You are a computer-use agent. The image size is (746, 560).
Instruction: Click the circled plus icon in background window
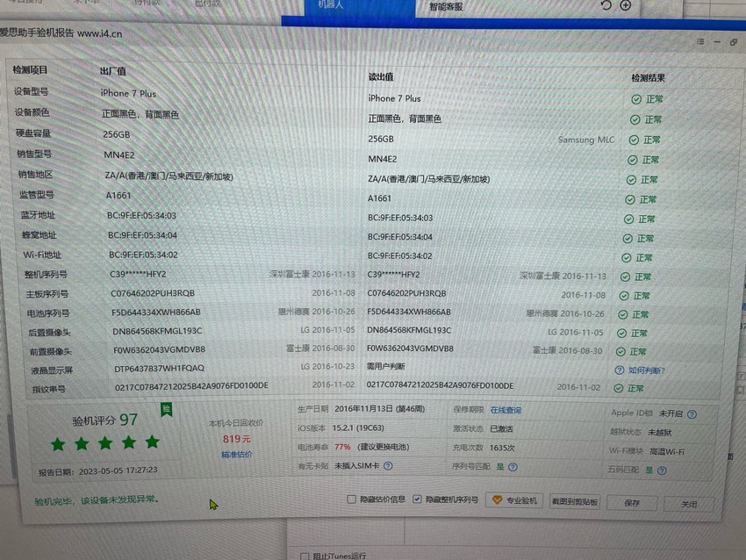[x=626, y=6]
